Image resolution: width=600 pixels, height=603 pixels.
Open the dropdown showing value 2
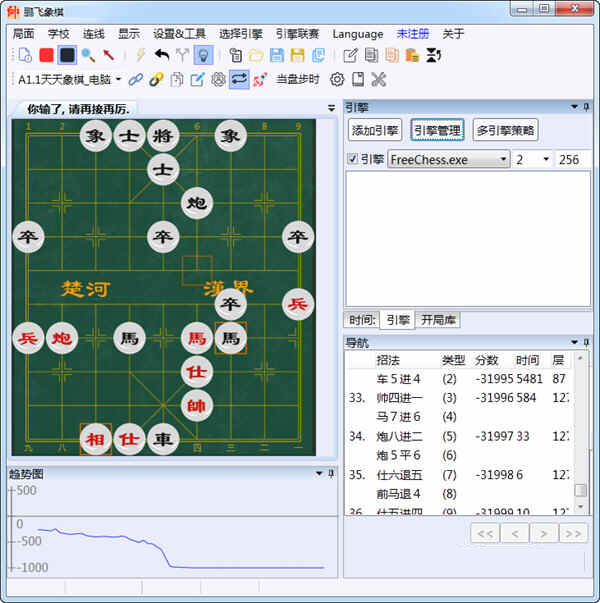tap(545, 159)
